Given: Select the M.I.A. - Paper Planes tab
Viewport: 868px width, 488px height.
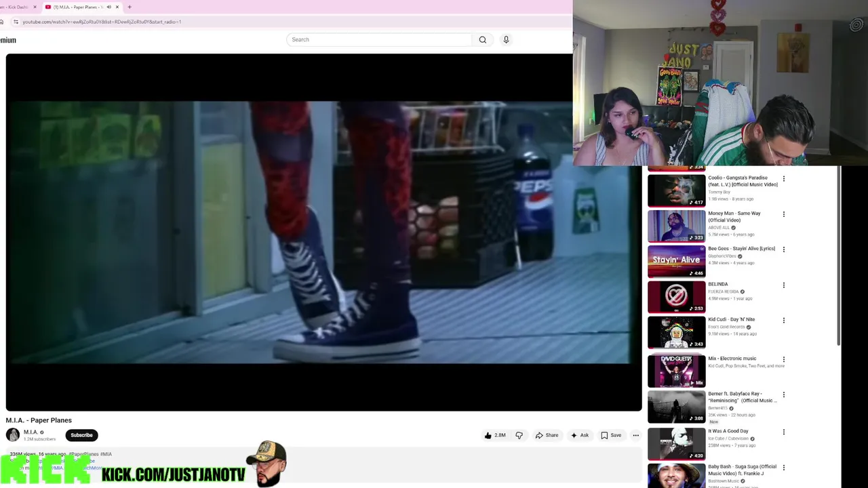Looking at the screenshot, I should click(77, 7).
